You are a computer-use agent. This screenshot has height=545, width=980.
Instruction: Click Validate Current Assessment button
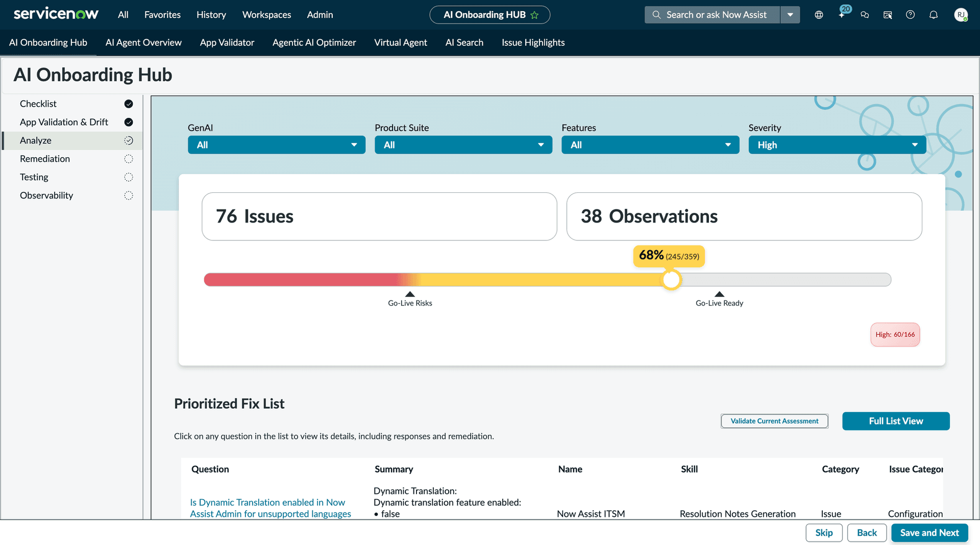click(774, 421)
